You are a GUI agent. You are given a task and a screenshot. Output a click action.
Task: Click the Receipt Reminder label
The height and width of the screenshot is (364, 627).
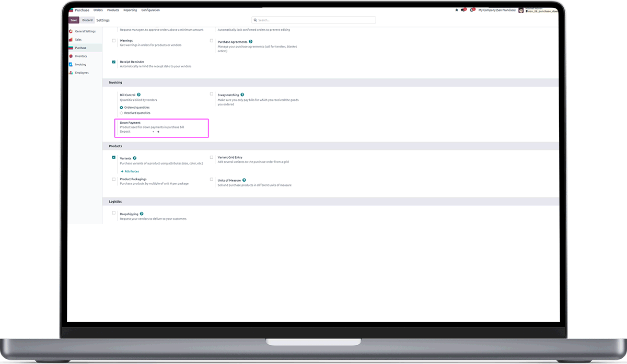coord(132,62)
